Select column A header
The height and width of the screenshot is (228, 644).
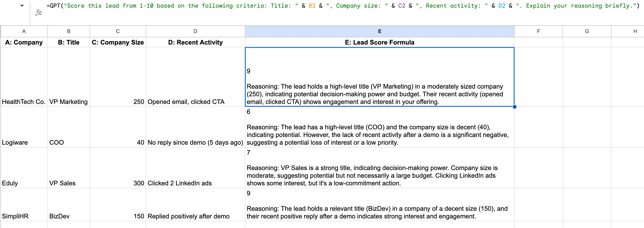click(24, 31)
